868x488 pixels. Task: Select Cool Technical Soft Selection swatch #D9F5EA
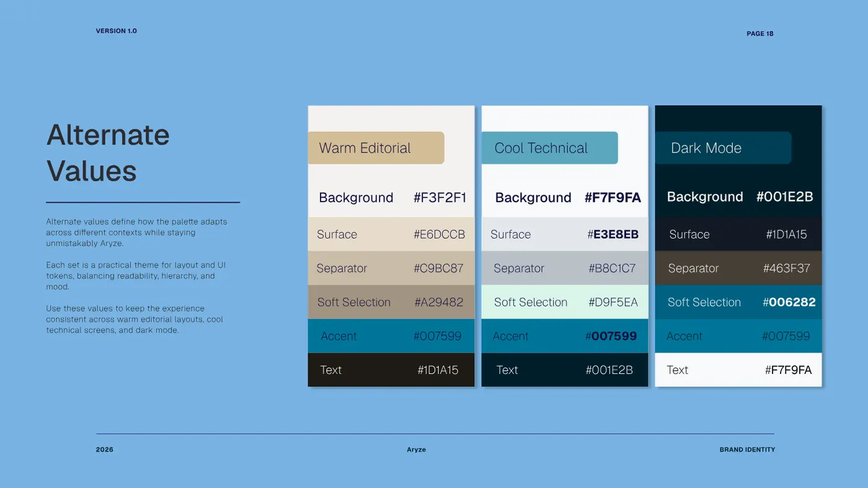(x=565, y=302)
